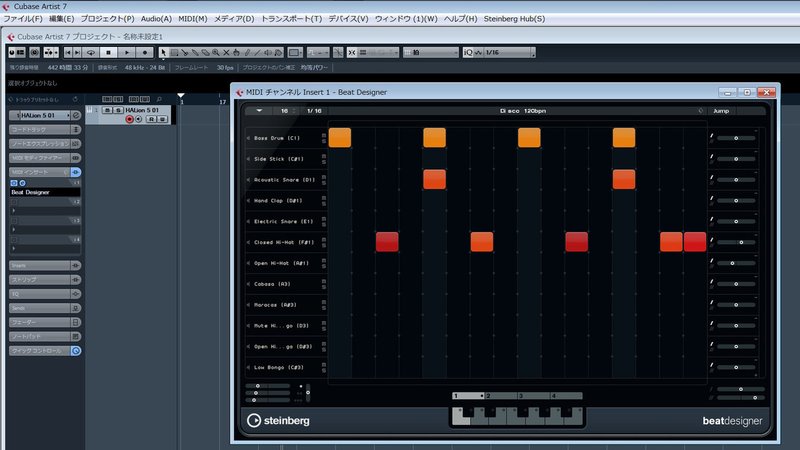Open the 編集(E) menu
800x450 pixels.
(x=61, y=19)
